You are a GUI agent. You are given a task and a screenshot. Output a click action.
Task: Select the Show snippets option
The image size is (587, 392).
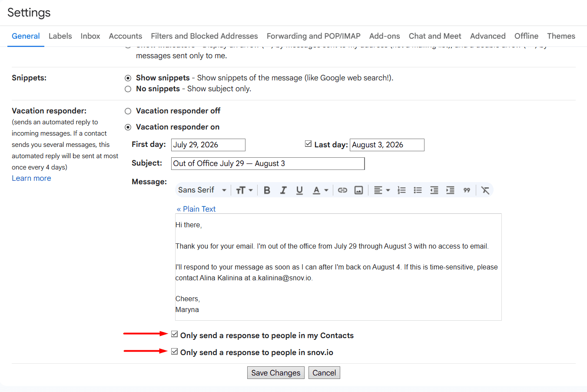(128, 78)
